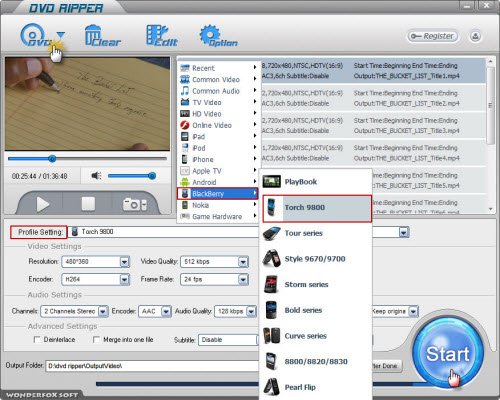Expand the Profile Setting dropdown
The width and height of the screenshot is (500, 400).
pyautogui.click(x=404, y=232)
